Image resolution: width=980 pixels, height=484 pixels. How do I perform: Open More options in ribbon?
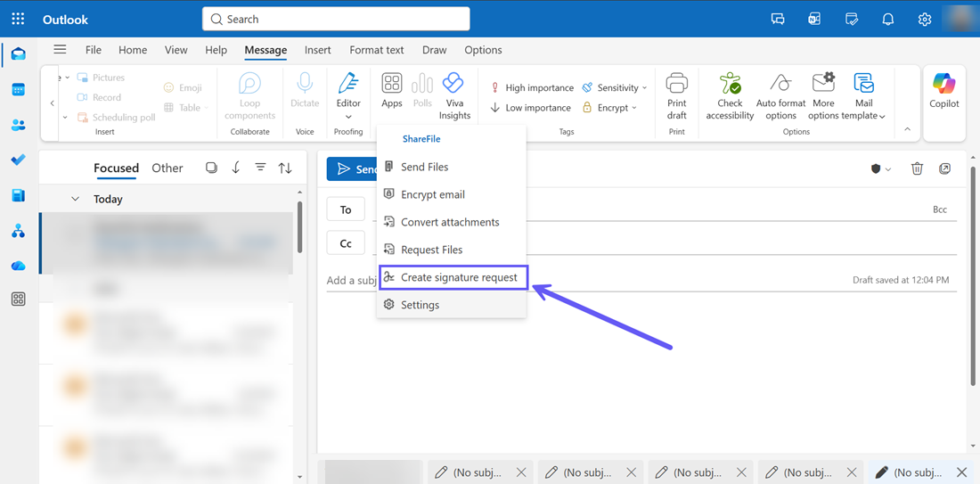tap(824, 97)
